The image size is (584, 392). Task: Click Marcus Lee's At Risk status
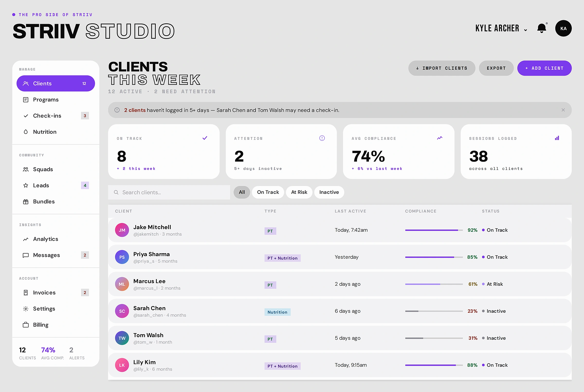492,284
